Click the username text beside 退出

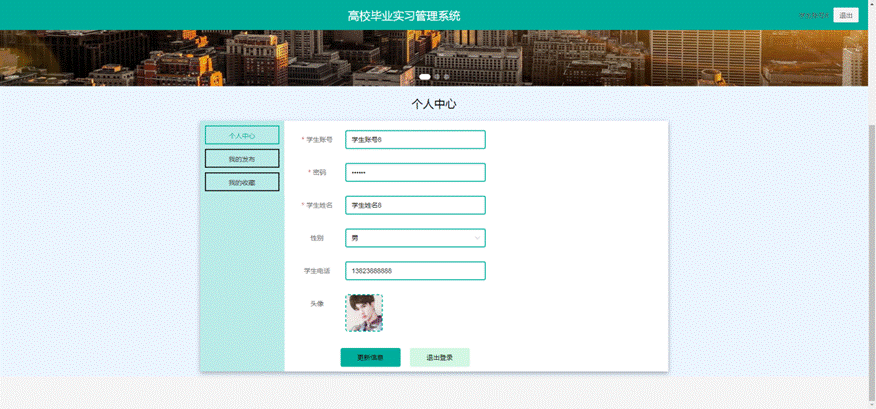(x=813, y=16)
